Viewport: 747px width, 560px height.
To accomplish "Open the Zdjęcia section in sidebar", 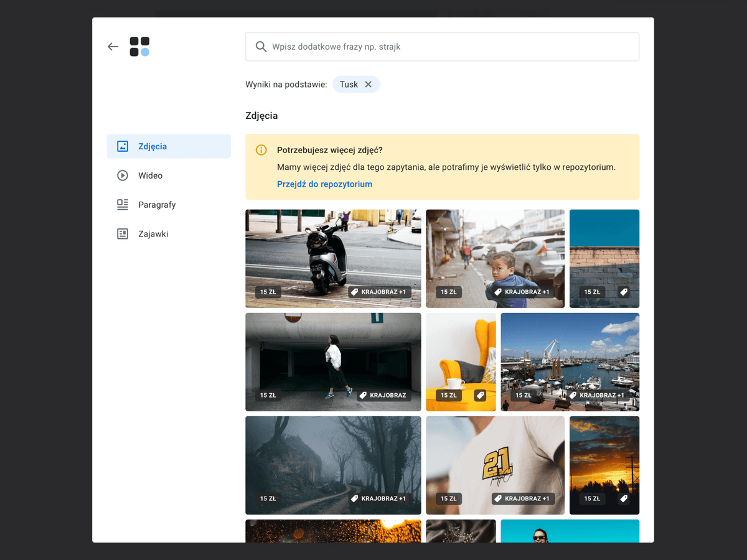I will pyautogui.click(x=169, y=146).
